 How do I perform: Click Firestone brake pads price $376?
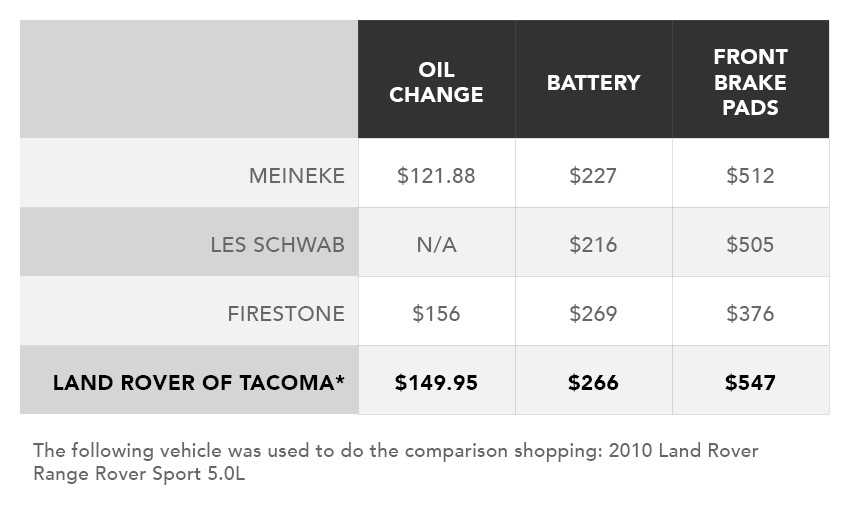coord(750,314)
